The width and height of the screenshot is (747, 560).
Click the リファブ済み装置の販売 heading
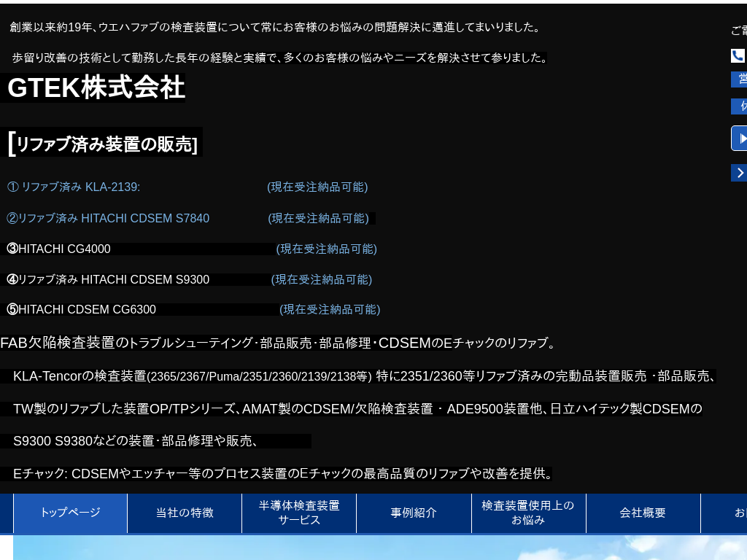(x=106, y=144)
